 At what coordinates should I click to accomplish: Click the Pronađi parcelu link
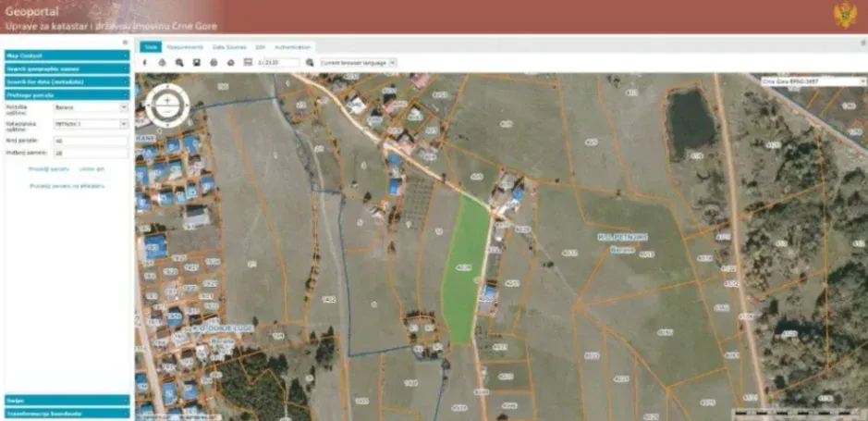coord(49,169)
